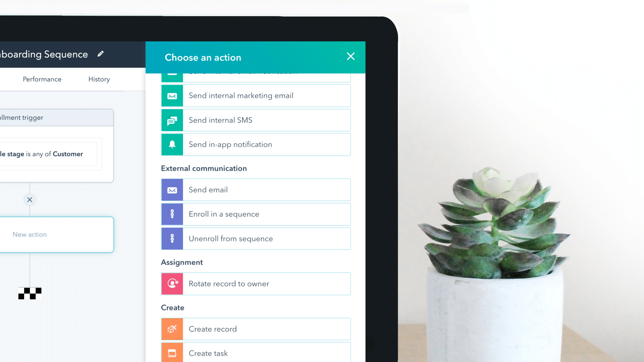This screenshot has width=644, height=362.
Task: Dismiss the New action node
Action: pos(30,199)
